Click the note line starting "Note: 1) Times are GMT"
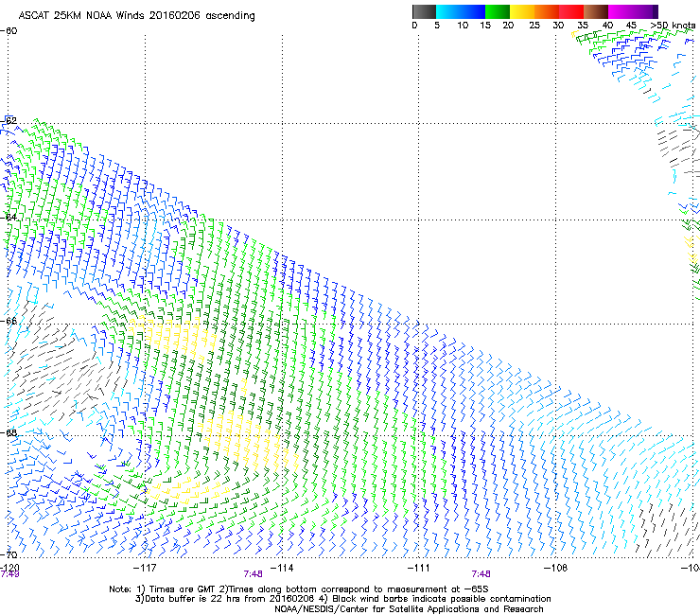This screenshot has height=615, width=700. [299, 589]
